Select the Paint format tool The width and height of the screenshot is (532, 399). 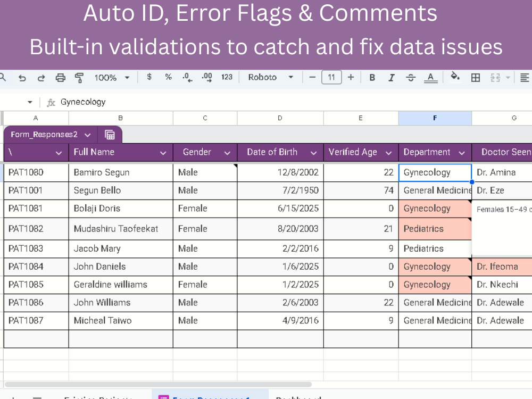pyautogui.click(x=79, y=78)
